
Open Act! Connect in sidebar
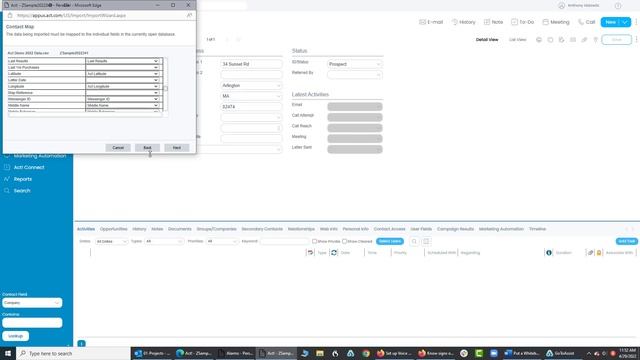point(29,167)
